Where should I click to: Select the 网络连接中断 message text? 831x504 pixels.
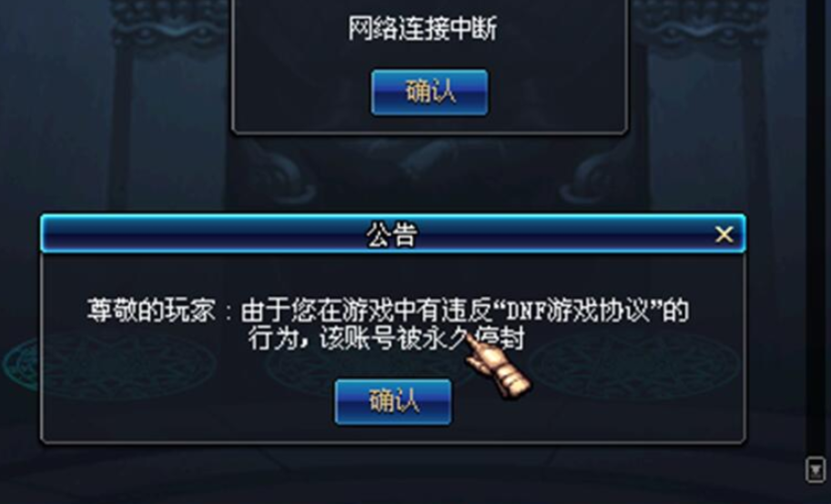422,28
